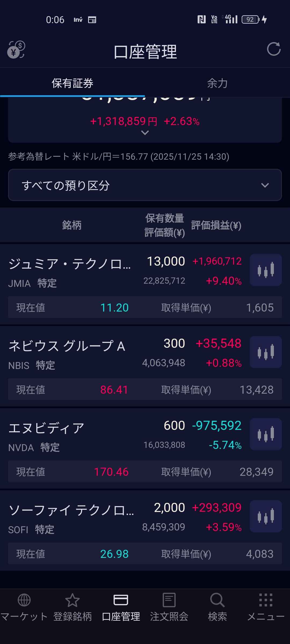The height and width of the screenshot is (644, 290).
Task: Open the chart icon for SOFI
Action: click(266, 516)
